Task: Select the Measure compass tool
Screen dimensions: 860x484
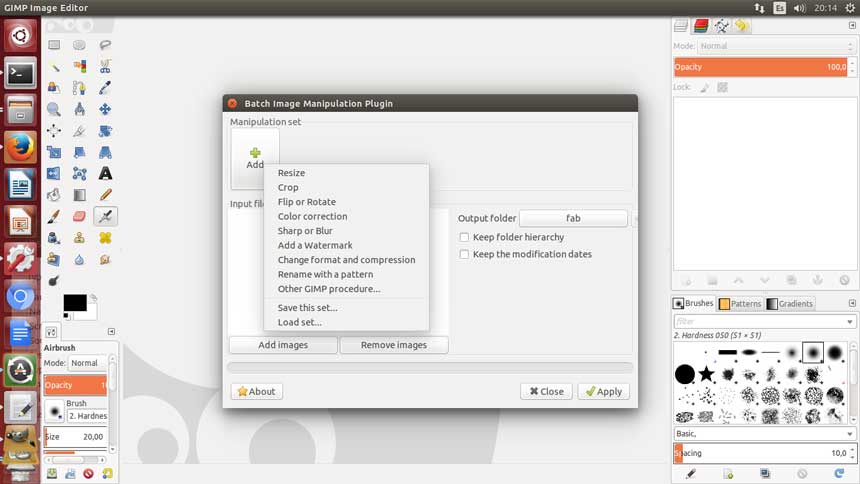Action: pos(80,109)
